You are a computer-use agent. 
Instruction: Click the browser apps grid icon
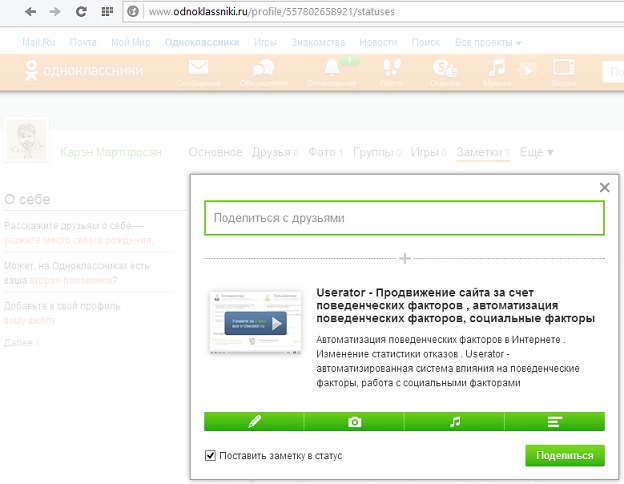click(x=107, y=13)
